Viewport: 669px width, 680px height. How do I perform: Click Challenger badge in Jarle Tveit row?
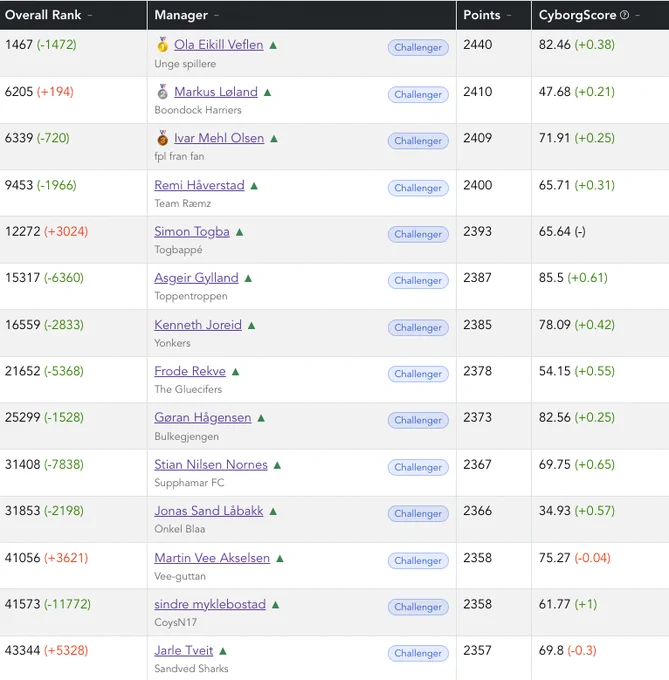(x=418, y=653)
